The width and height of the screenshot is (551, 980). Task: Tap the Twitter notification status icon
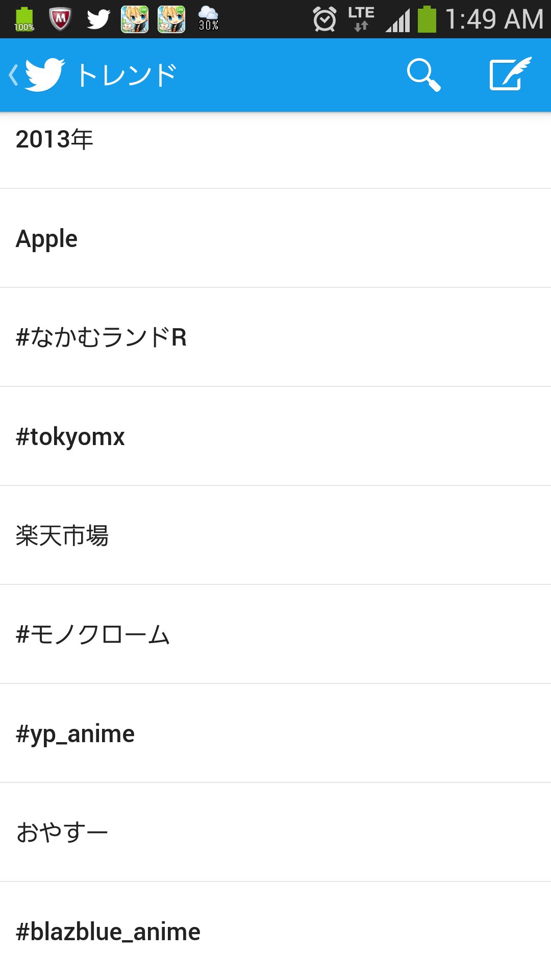pyautogui.click(x=98, y=19)
